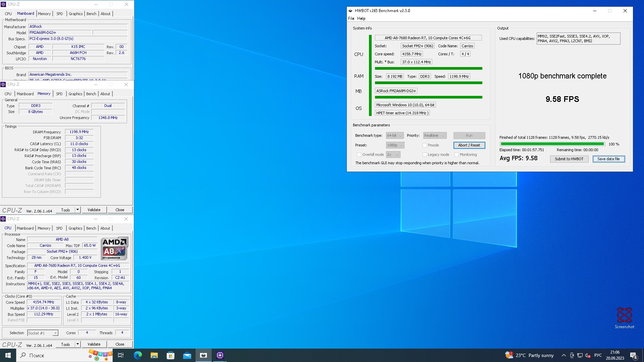Select Mainboard tab in bottom CPU-Z window
The width and height of the screenshot is (644, 362).
coord(25,228)
